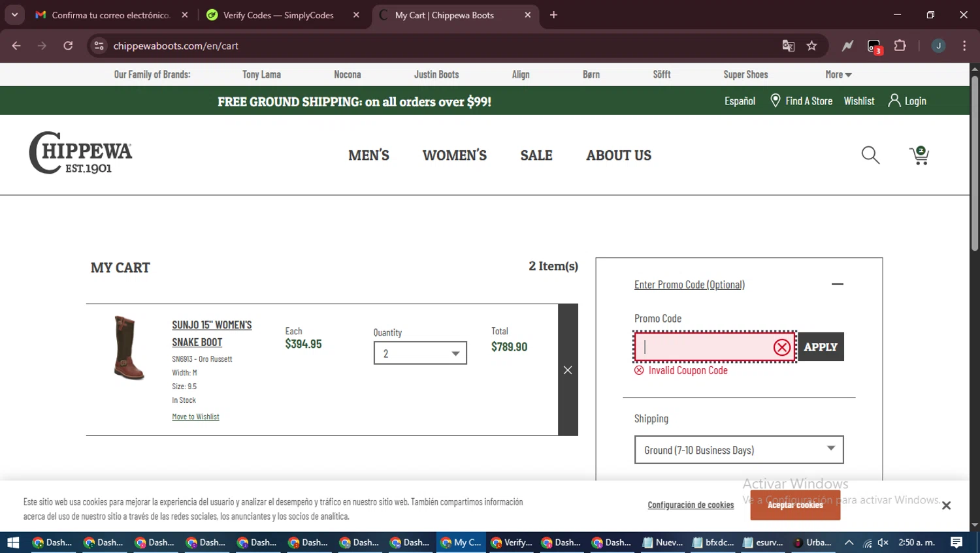Visit Söfft brand link
This screenshot has width=980, height=553.
tap(662, 74)
